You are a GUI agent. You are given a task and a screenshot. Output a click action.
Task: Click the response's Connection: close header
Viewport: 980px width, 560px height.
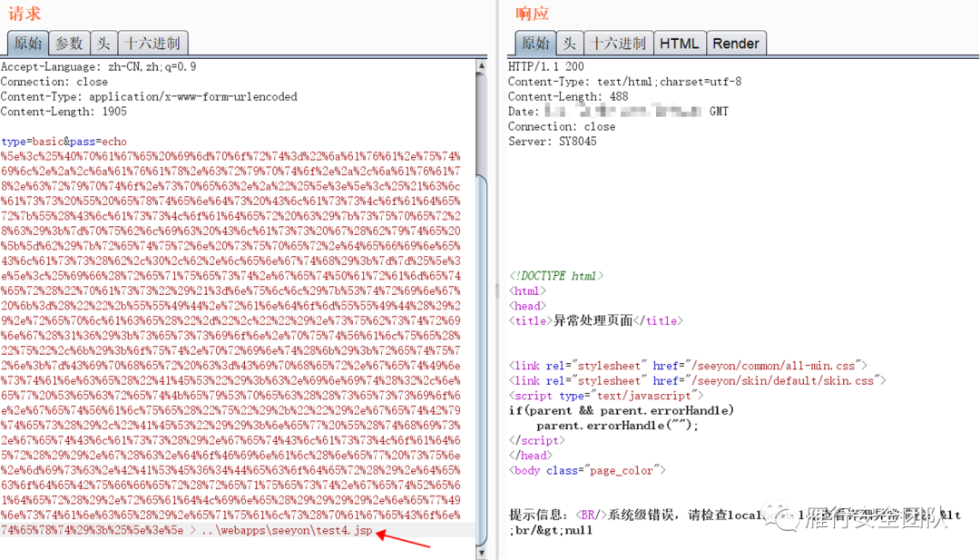point(562,127)
